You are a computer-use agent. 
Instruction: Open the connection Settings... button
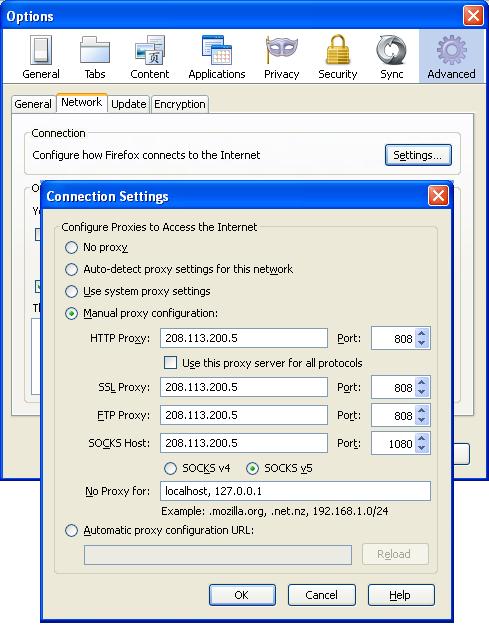coord(418,155)
